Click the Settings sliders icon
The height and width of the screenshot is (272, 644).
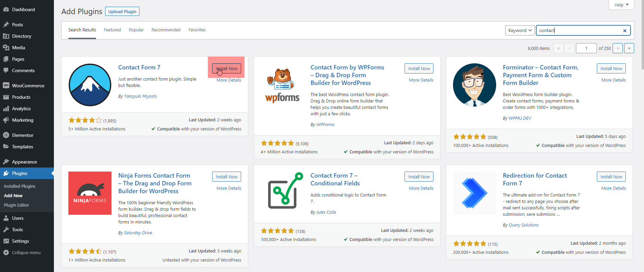coord(6,241)
